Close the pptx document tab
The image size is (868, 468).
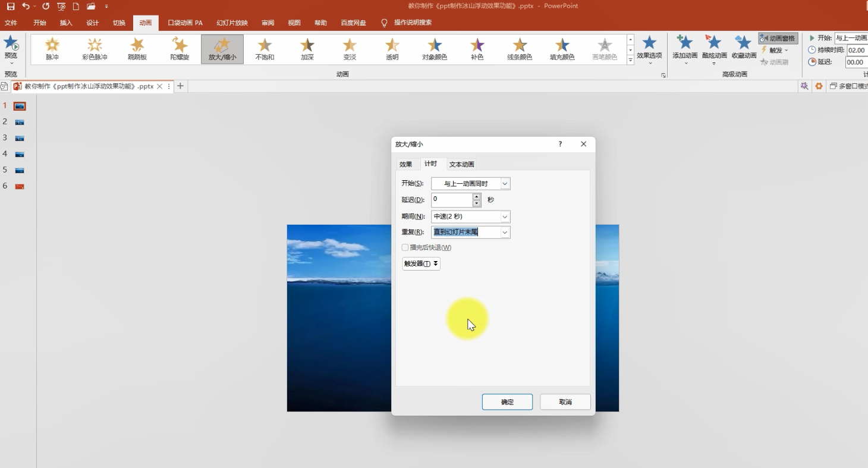click(x=159, y=86)
